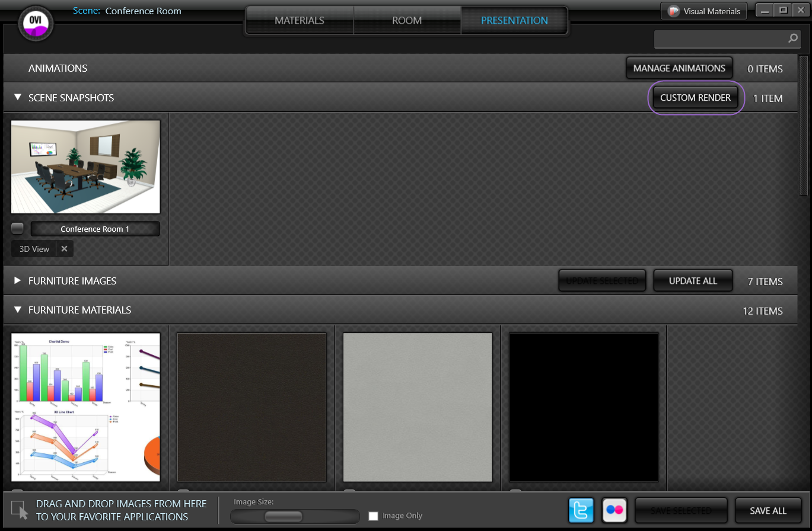This screenshot has width=812, height=531.
Task: Click the Save All button
Action: pyautogui.click(x=768, y=510)
